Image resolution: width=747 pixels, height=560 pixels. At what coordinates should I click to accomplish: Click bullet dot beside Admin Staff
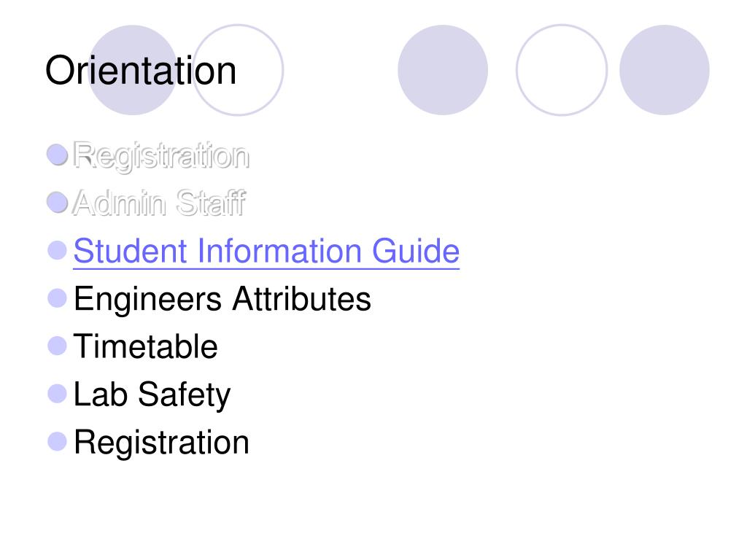pyautogui.click(x=57, y=203)
